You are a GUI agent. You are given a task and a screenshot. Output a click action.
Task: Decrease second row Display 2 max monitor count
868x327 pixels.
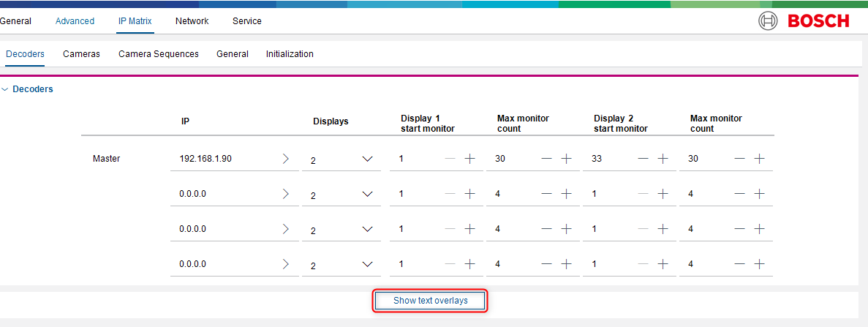pos(739,194)
